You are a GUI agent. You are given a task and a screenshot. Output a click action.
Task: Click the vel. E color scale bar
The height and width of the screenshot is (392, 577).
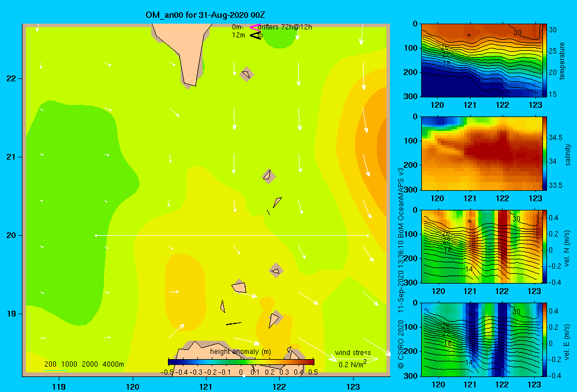545,340
